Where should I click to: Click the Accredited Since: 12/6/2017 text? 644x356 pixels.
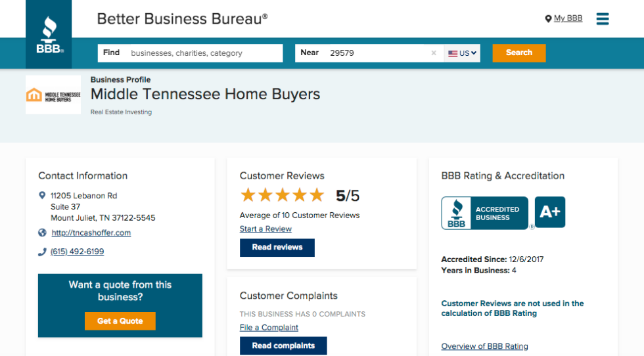(492, 259)
